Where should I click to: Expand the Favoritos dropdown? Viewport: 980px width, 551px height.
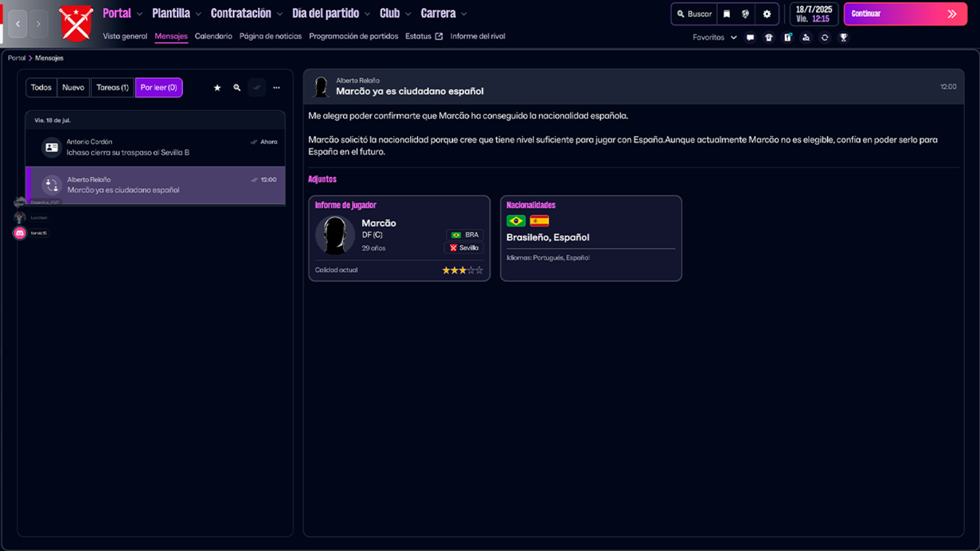tap(714, 37)
